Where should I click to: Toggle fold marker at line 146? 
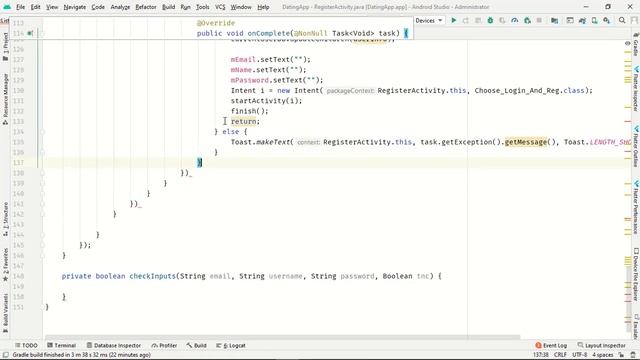pyautogui.click(x=42, y=256)
